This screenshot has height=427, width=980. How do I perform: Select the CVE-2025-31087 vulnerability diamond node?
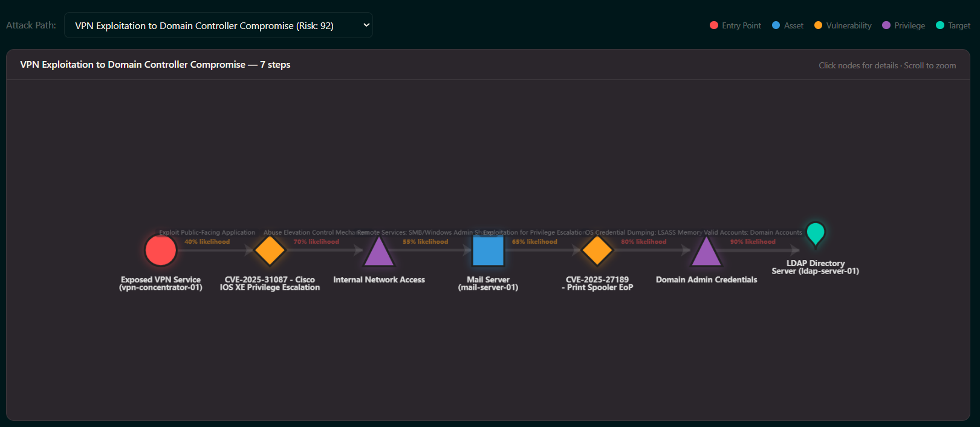[x=270, y=250]
